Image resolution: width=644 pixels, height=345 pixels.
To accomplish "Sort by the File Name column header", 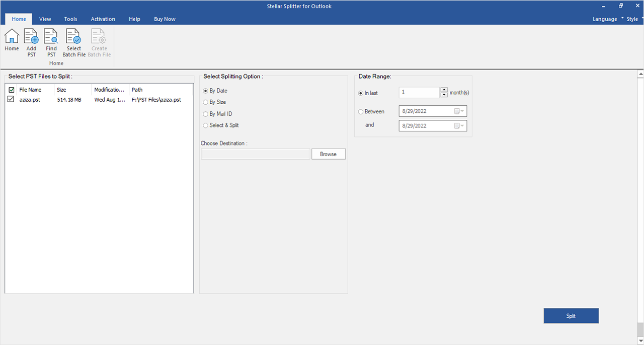I will pos(36,90).
